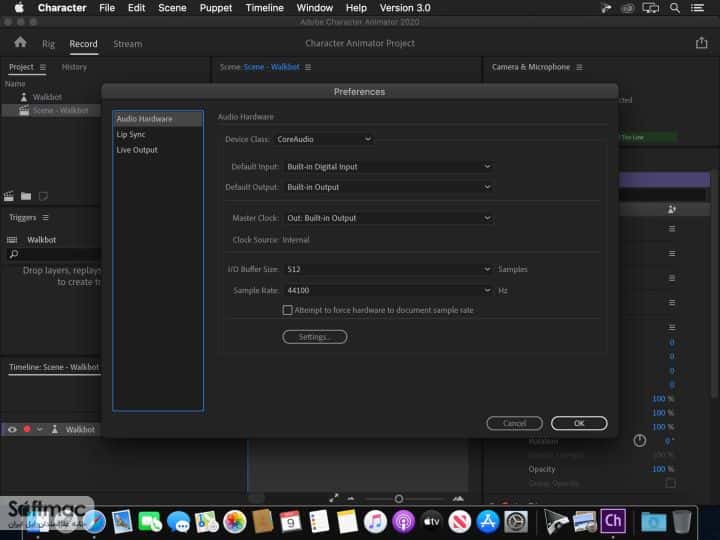
Task: Switch to the Rig tab
Action: (48, 44)
